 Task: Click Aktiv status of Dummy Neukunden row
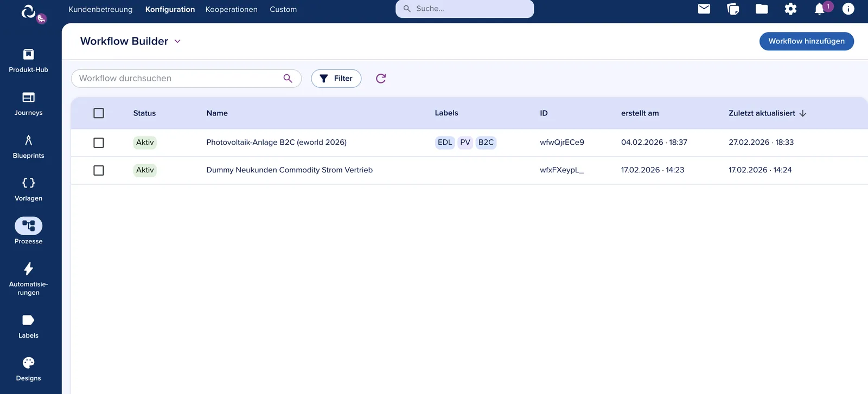click(x=145, y=170)
